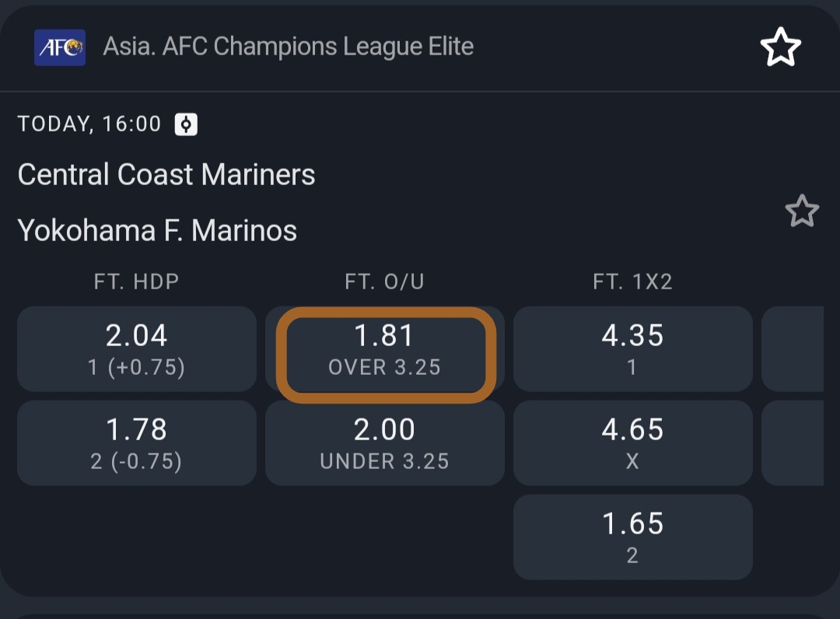Viewport: 840px width, 619px height.
Task: Select the FT. 1X2 market header
Action: [x=632, y=282]
